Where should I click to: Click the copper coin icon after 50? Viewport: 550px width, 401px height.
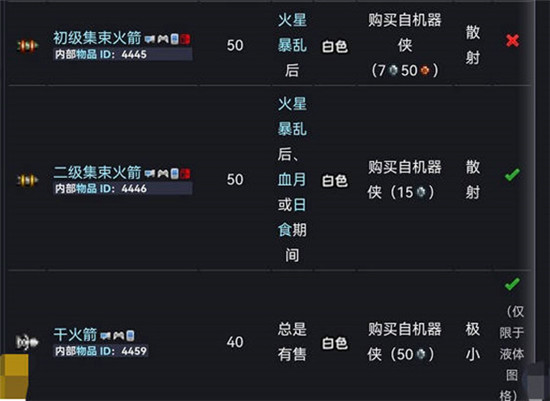[x=425, y=71]
